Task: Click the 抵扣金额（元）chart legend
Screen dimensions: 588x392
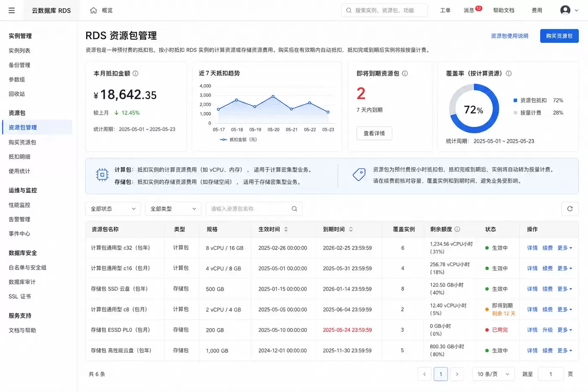Action: 238,139
